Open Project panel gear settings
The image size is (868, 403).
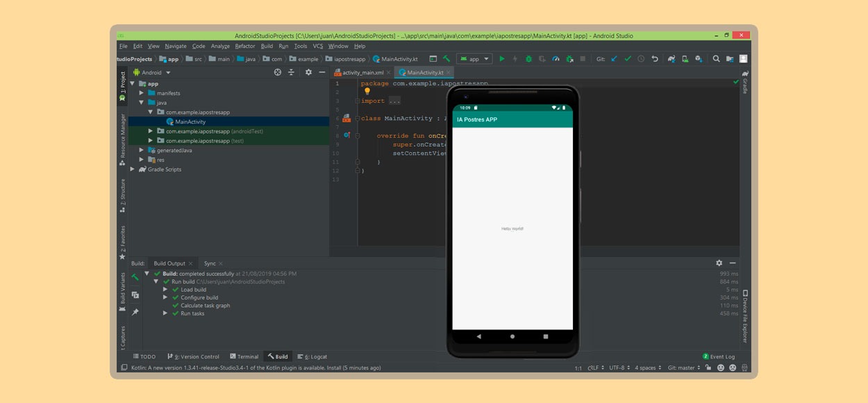[x=308, y=72]
